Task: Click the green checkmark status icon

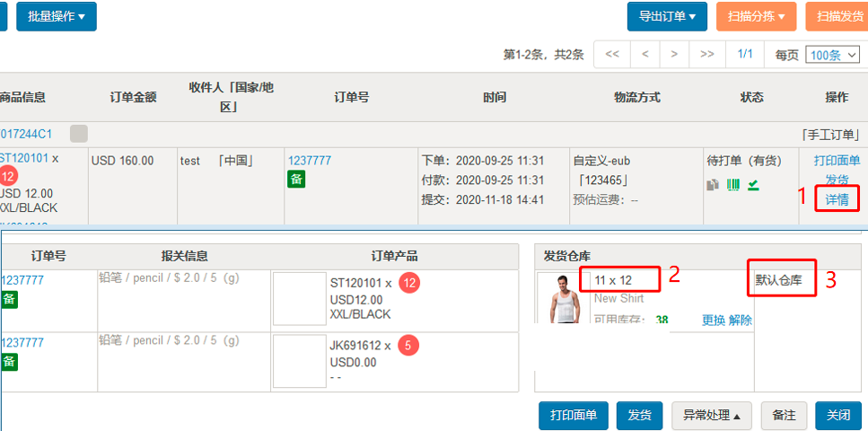Action: [753, 185]
